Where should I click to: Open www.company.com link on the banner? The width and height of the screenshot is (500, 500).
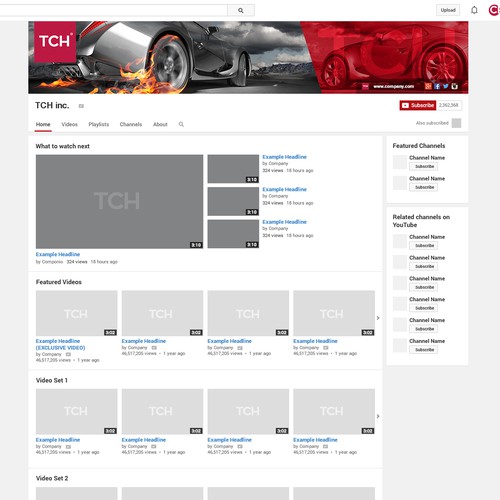tap(394, 86)
